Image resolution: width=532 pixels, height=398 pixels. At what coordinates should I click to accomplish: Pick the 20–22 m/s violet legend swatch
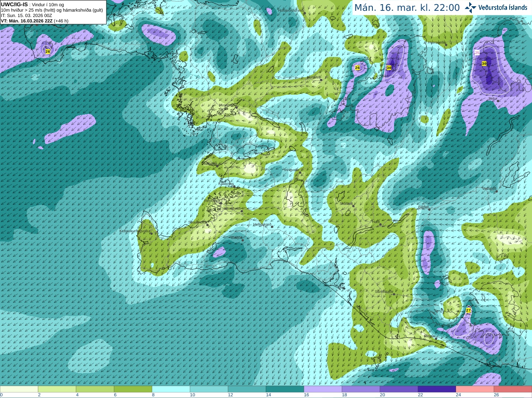[x=399, y=389]
